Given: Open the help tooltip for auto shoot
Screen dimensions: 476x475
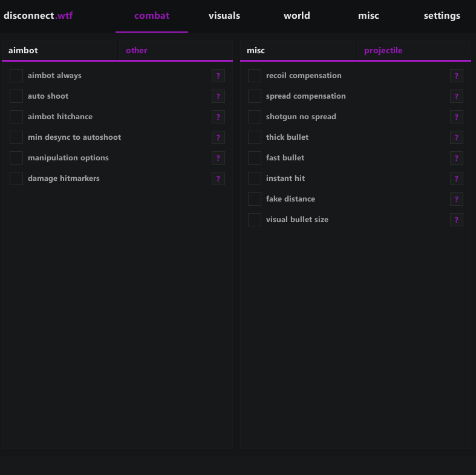Looking at the screenshot, I should tap(218, 96).
